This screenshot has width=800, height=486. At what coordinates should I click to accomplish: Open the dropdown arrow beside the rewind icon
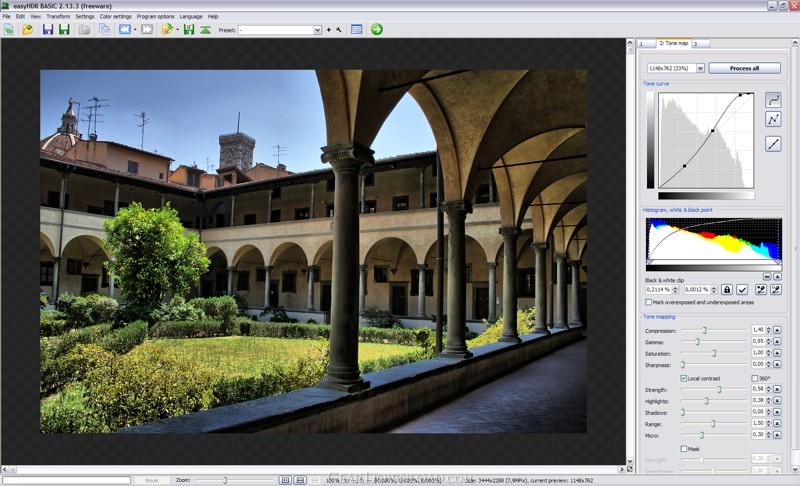(x=135, y=30)
